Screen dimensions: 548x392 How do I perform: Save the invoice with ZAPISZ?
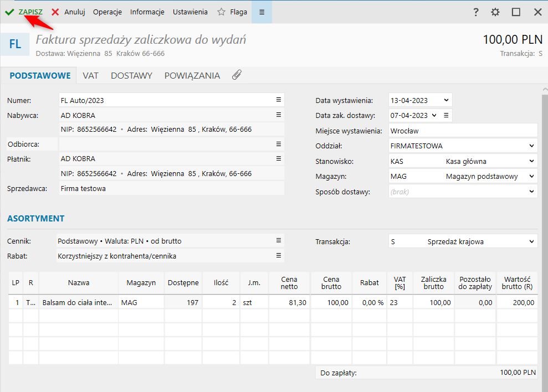point(24,12)
